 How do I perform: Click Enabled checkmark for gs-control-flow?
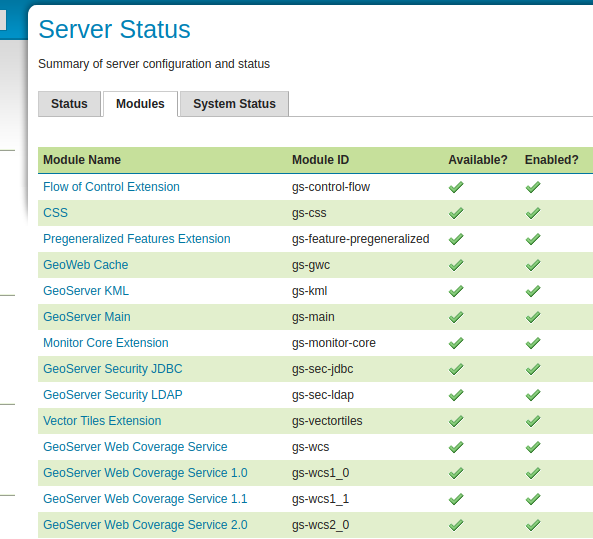click(533, 187)
